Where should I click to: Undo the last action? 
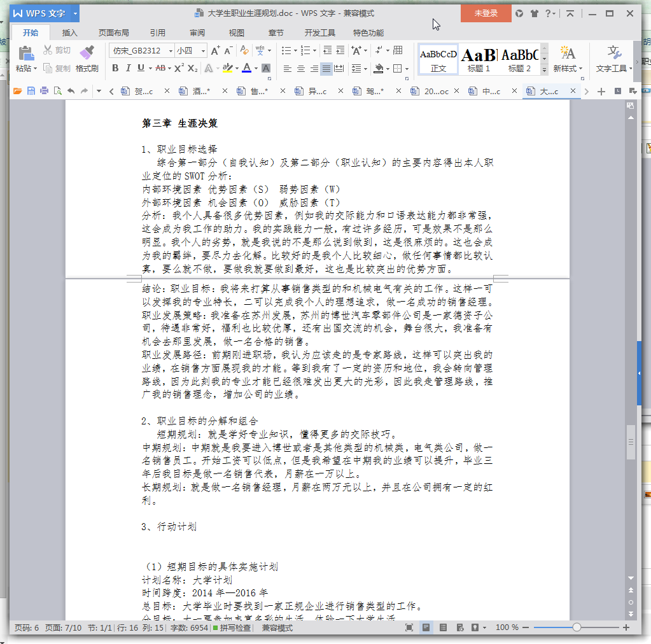click(71, 91)
